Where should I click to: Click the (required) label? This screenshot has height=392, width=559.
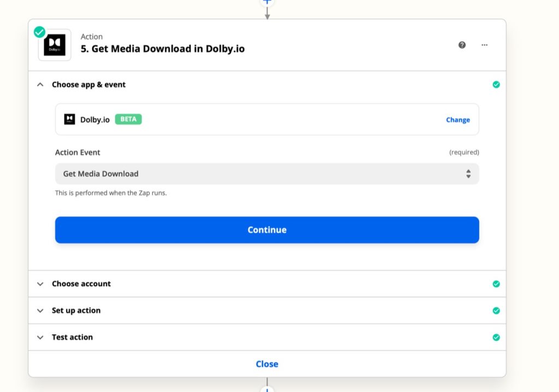tap(464, 152)
